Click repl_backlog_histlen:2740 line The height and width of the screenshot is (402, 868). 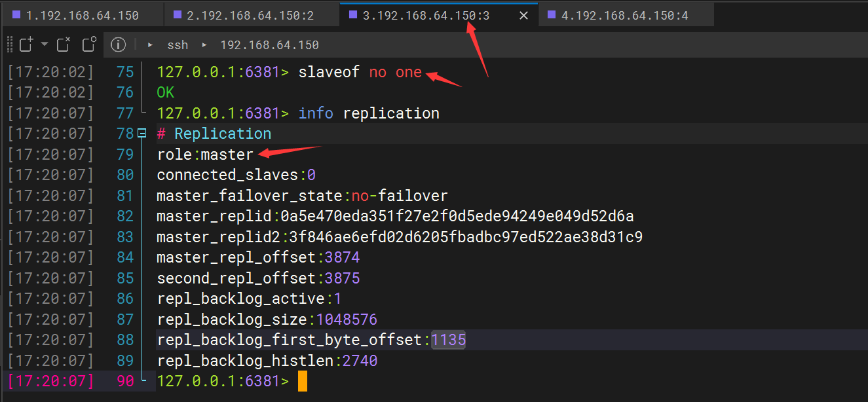pos(267,361)
